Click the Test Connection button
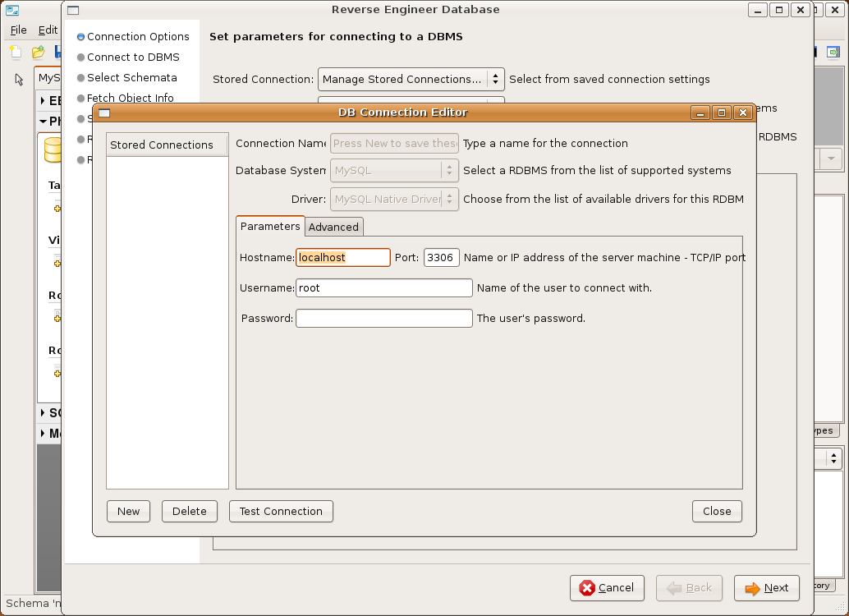 [281, 511]
